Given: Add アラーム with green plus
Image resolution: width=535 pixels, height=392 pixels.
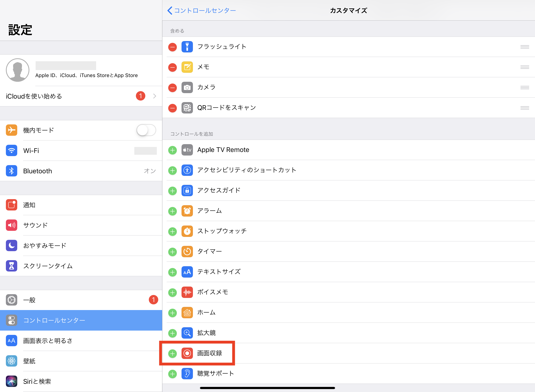Looking at the screenshot, I should click(x=173, y=211).
